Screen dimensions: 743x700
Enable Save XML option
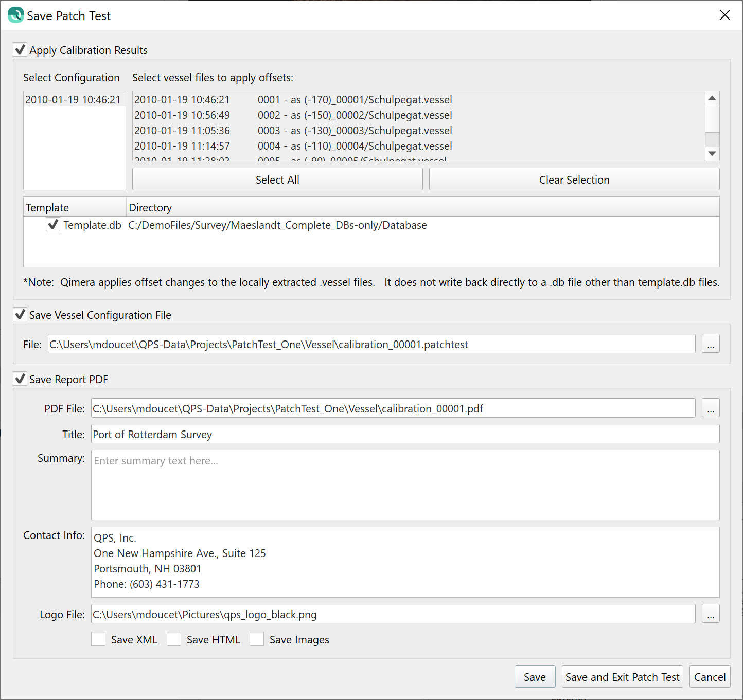[98, 639]
